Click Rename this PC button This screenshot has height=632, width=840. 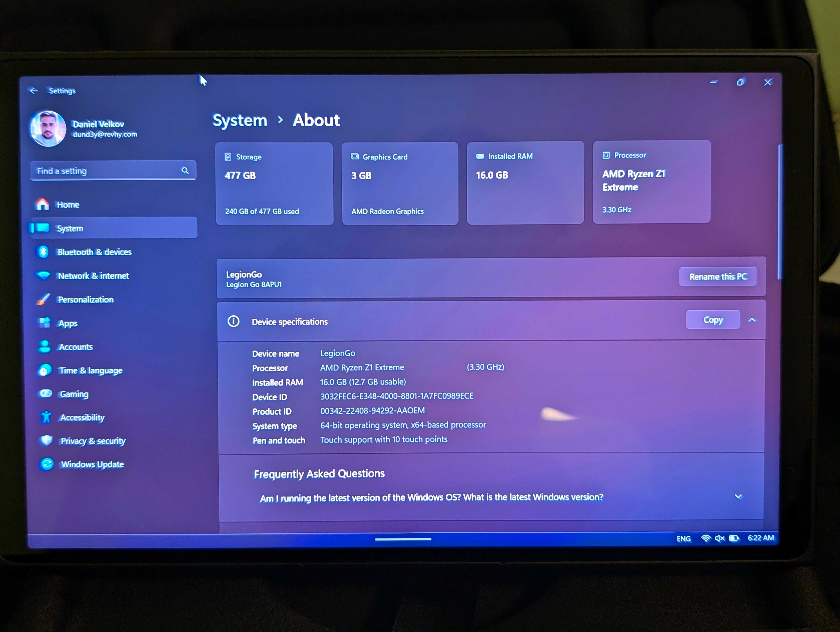(717, 276)
